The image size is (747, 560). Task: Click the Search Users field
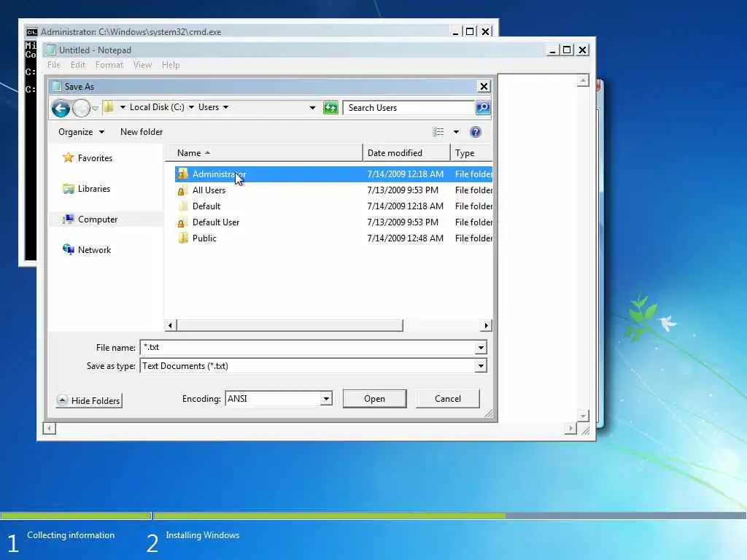coord(409,108)
